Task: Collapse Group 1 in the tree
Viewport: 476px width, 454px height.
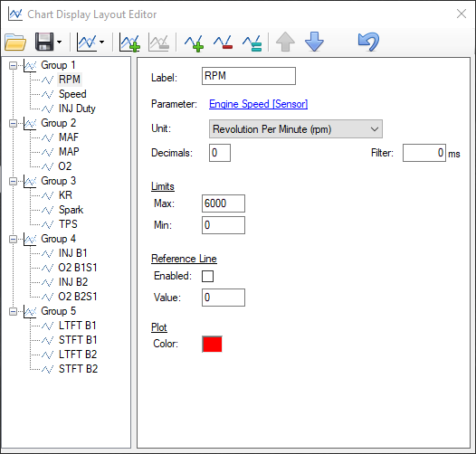Action: (13, 65)
